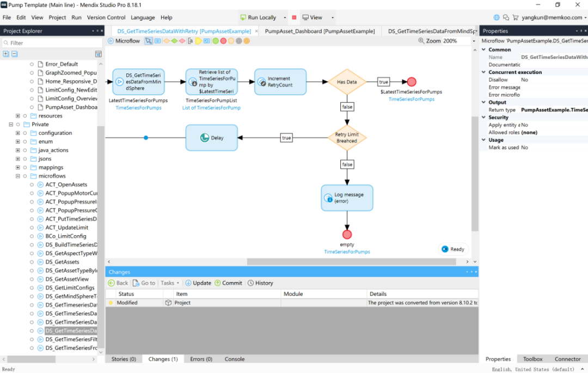Expand the java_actions folder
588x373 pixels.
click(x=17, y=150)
